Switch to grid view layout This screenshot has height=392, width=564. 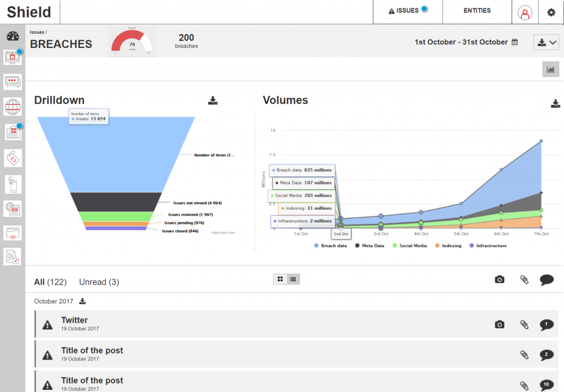click(280, 279)
